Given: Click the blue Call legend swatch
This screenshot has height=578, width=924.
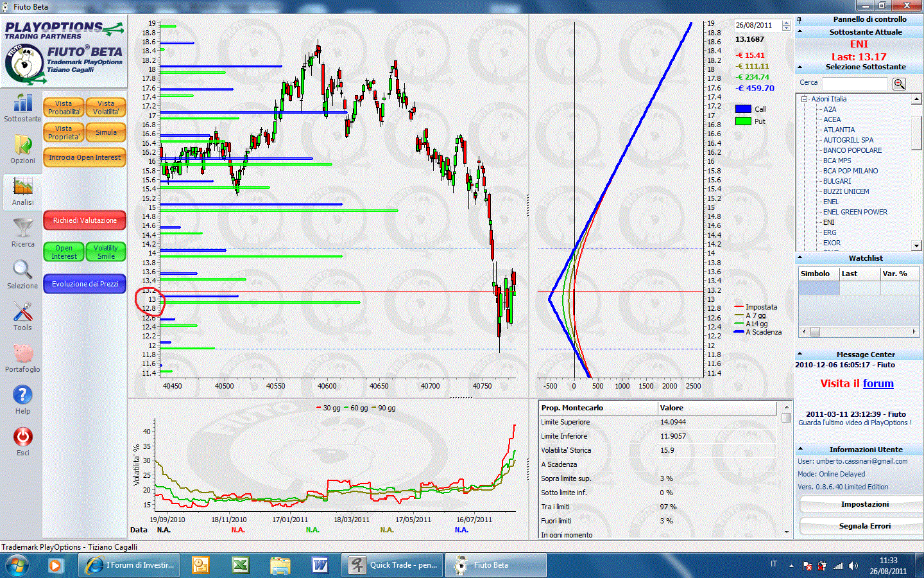Looking at the screenshot, I should click(743, 109).
